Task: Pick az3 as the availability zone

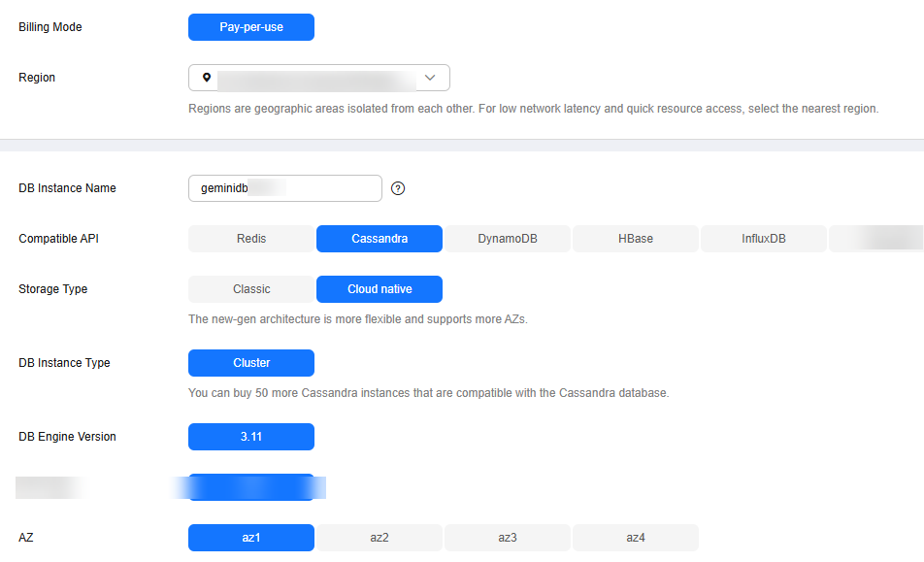Action: click(x=508, y=538)
